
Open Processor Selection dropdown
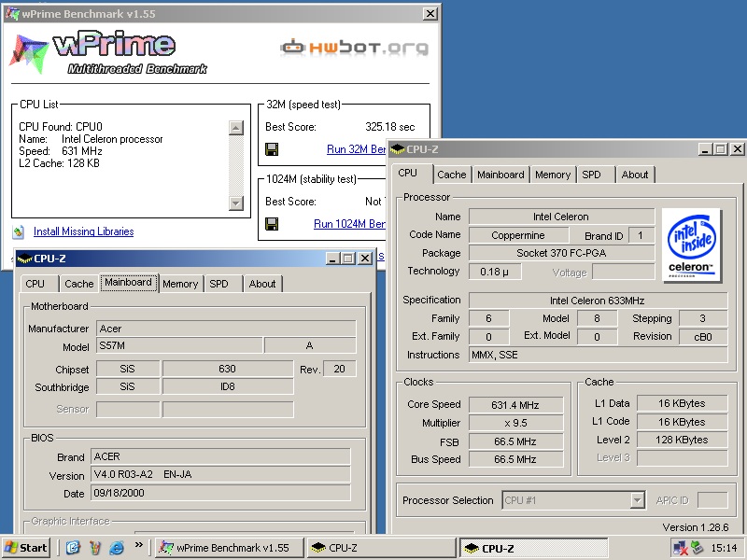pyautogui.click(x=637, y=500)
